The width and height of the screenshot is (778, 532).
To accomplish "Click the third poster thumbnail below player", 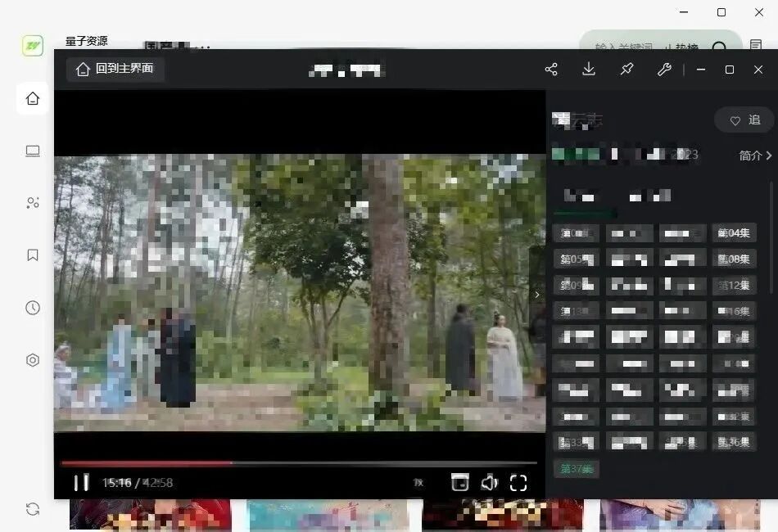I will pyautogui.click(x=503, y=515).
